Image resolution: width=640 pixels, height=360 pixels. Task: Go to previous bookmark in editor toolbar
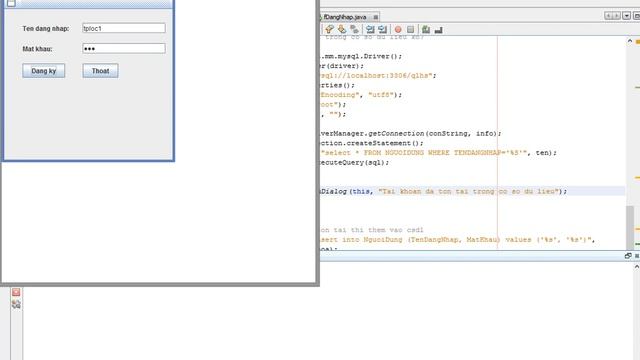(329, 29)
